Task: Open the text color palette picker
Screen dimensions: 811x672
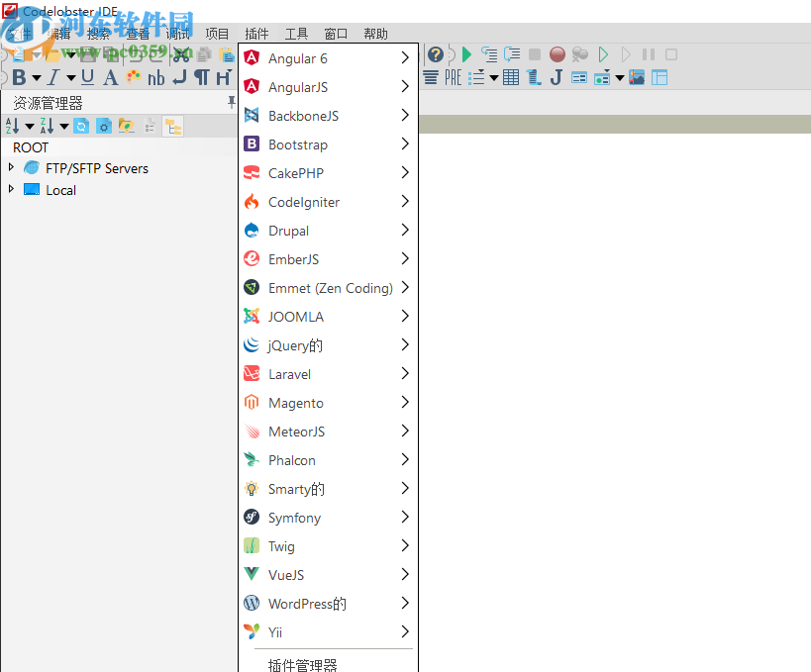Action: point(134,77)
